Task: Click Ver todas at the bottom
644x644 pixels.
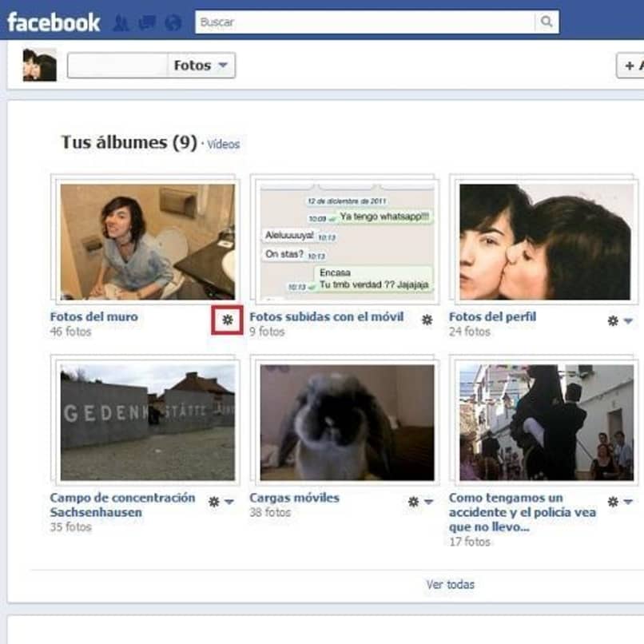Action: pyautogui.click(x=450, y=584)
